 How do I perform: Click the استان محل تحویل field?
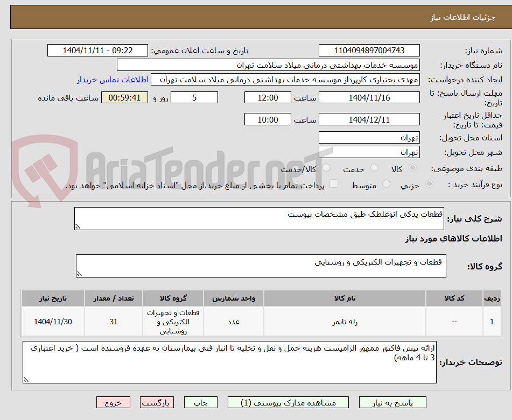[369, 138]
